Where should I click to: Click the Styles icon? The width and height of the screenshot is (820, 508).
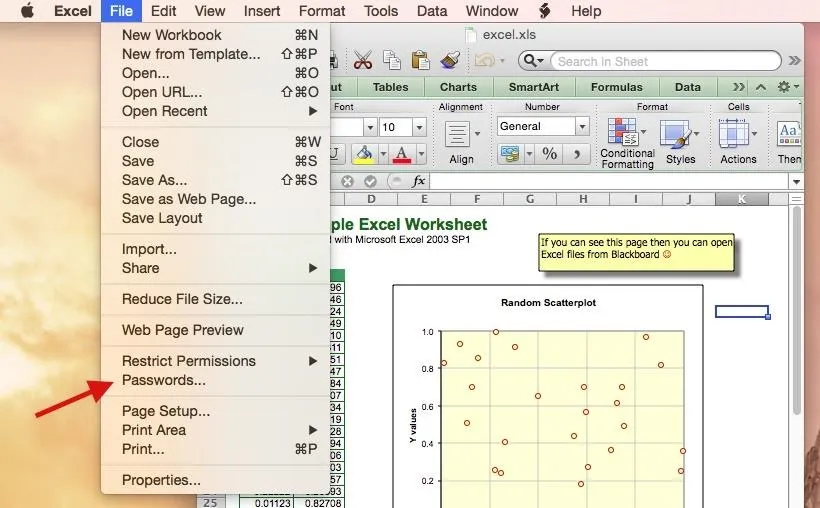[676, 133]
